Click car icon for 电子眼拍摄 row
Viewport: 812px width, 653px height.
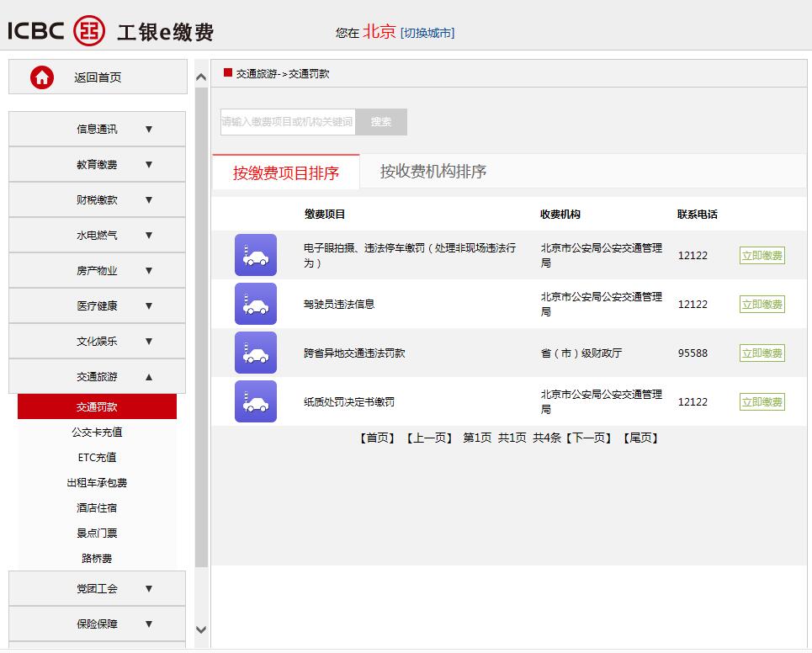256,255
